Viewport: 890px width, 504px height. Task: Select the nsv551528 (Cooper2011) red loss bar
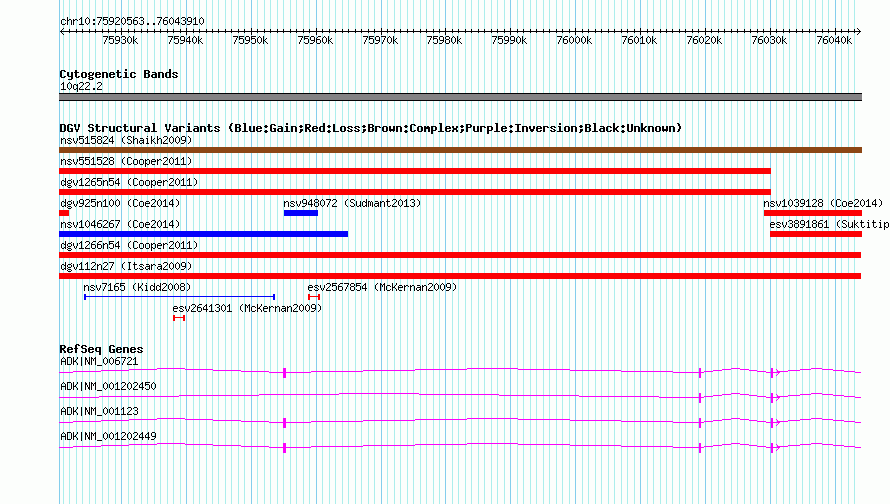click(415, 171)
